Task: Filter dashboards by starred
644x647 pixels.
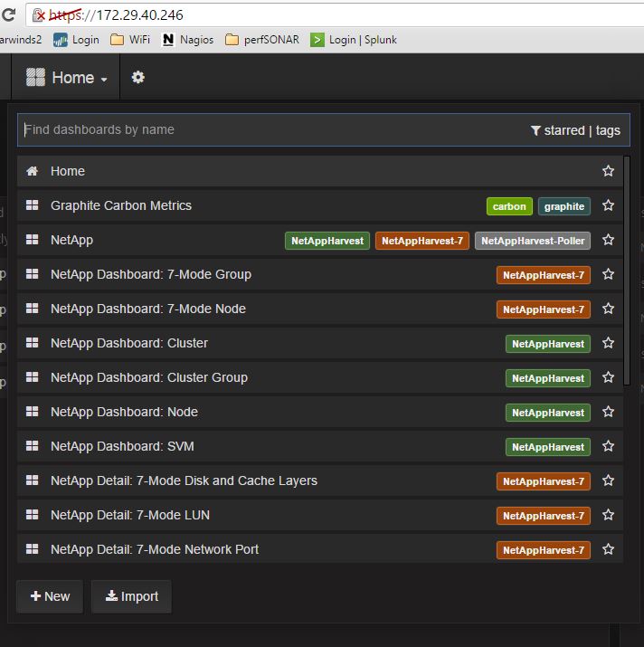Action: point(563,130)
